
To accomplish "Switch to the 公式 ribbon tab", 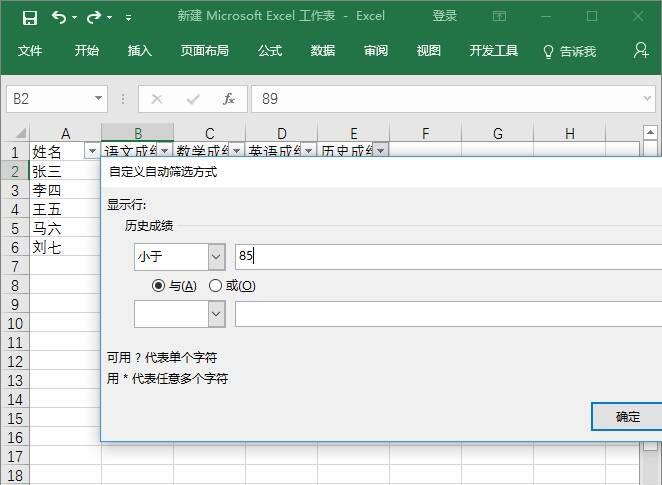I will (269, 51).
